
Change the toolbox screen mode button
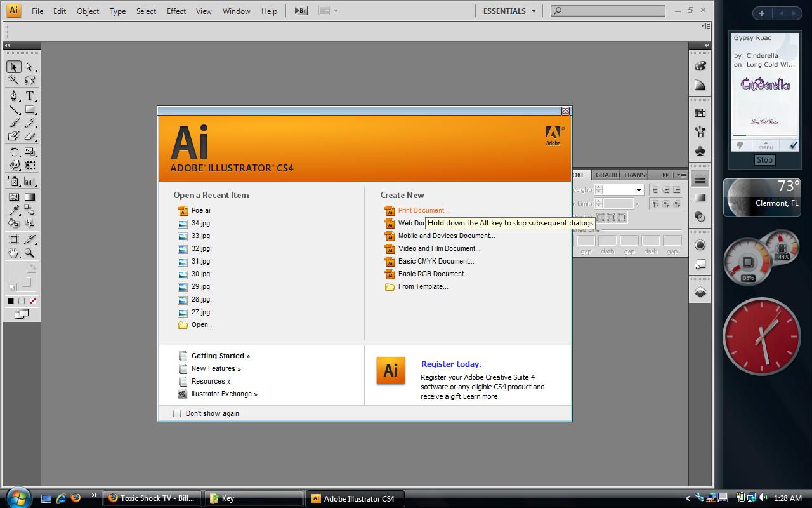22,314
